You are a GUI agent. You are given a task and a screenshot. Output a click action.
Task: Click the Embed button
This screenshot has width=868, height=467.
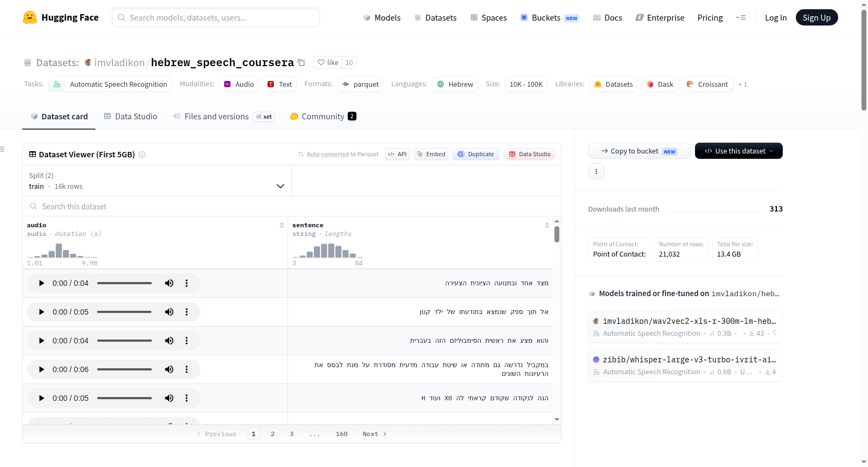pos(431,154)
